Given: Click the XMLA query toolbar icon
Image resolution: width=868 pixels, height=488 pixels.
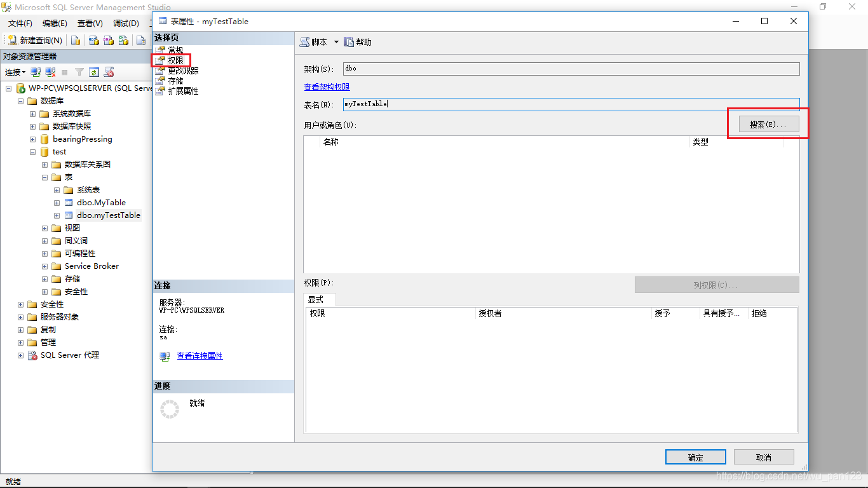Looking at the screenshot, I should click(124, 40).
